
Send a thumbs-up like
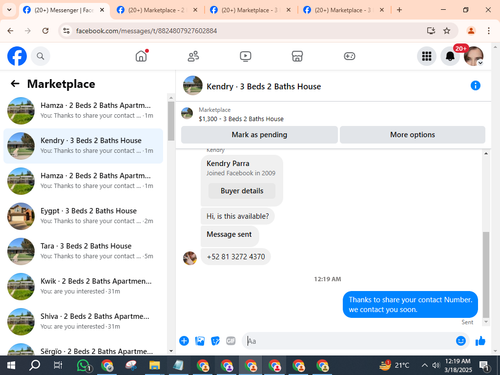click(480, 341)
